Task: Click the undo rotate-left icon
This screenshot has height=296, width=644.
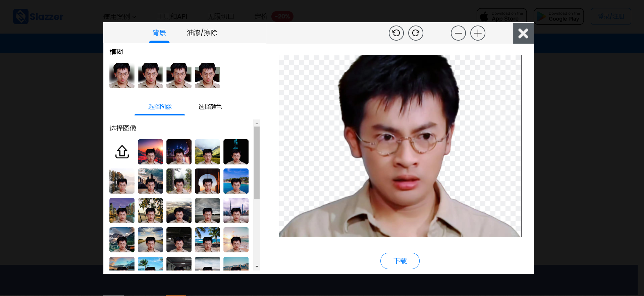Action: tap(396, 33)
